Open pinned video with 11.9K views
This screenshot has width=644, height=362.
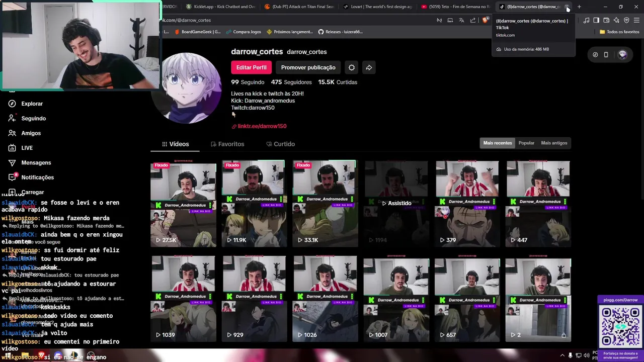[x=254, y=204]
